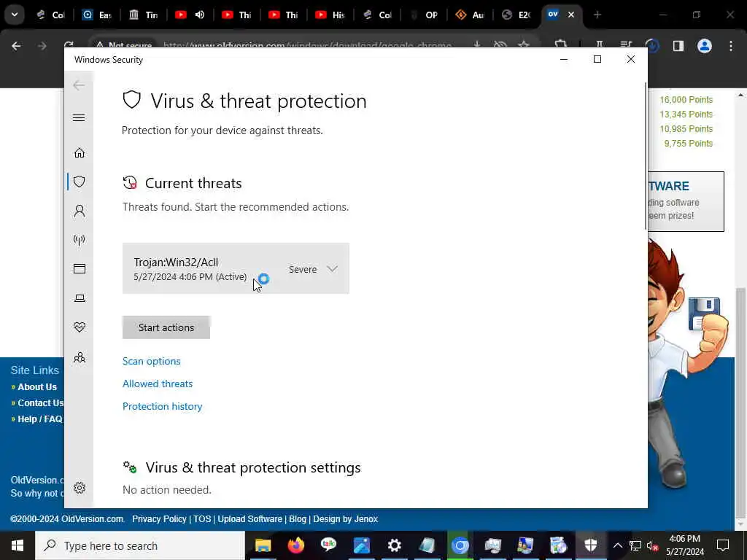Launch Firefox from taskbar
The width and height of the screenshot is (747, 560).
click(296, 545)
